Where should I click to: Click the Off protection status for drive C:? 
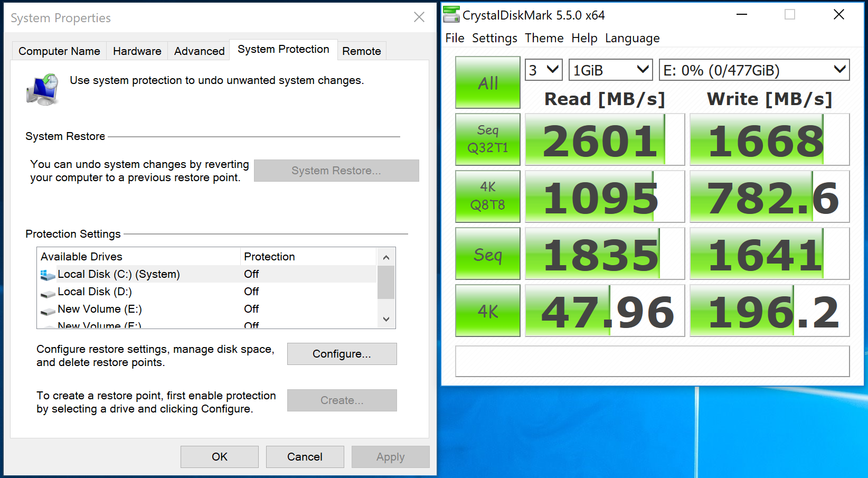tap(251, 274)
